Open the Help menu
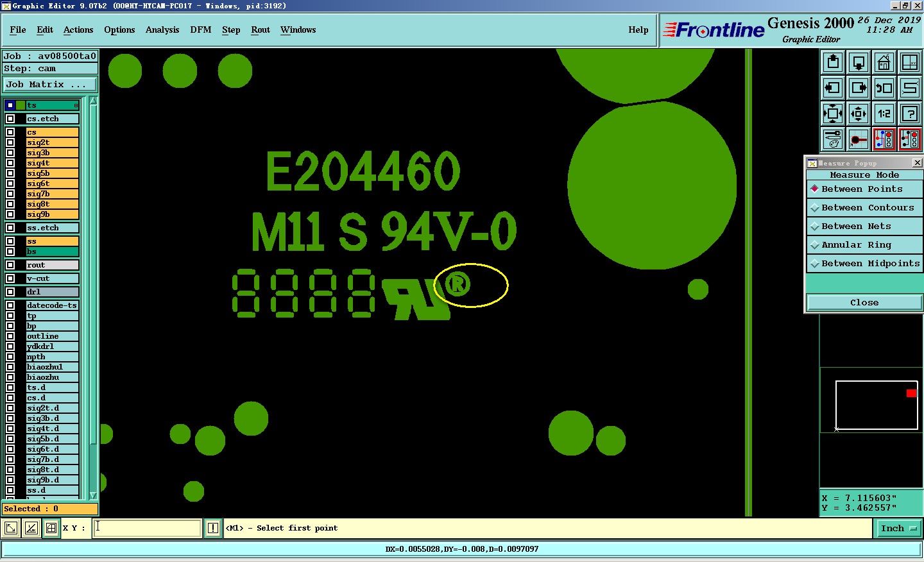This screenshot has height=562, width=924. point(638,30)
